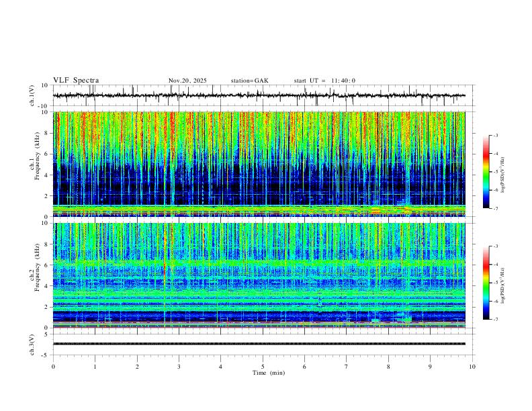Click the ch.2 'Frequency (kHz)' axis label
Viewport: 532px width, 411px height.
pos(37,267)
